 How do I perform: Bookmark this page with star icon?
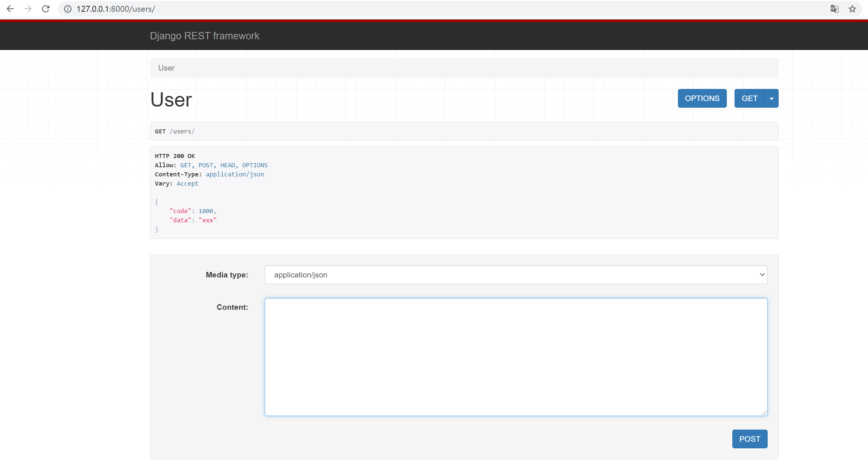pyautogui.click(x=852, y=9)
